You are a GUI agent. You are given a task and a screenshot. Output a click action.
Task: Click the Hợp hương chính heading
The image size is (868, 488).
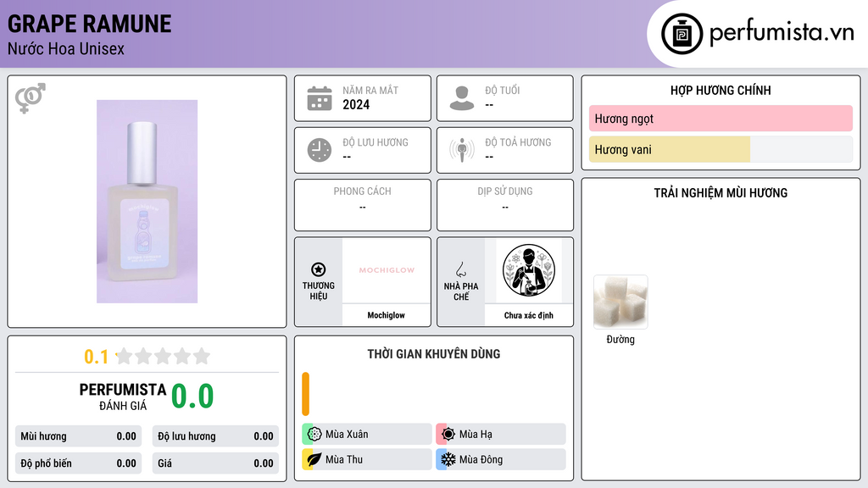pyautogui.click(x=721, y=90)
